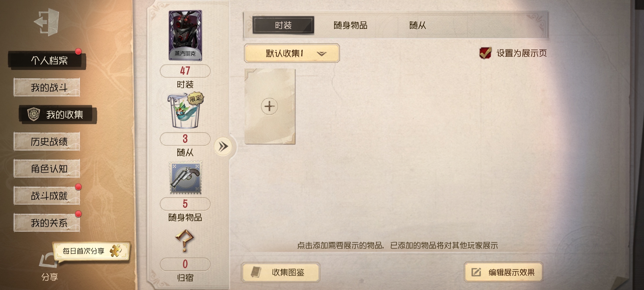Select the limited bird pet icon
Viewport: 644px width, 290px height.
185,111
